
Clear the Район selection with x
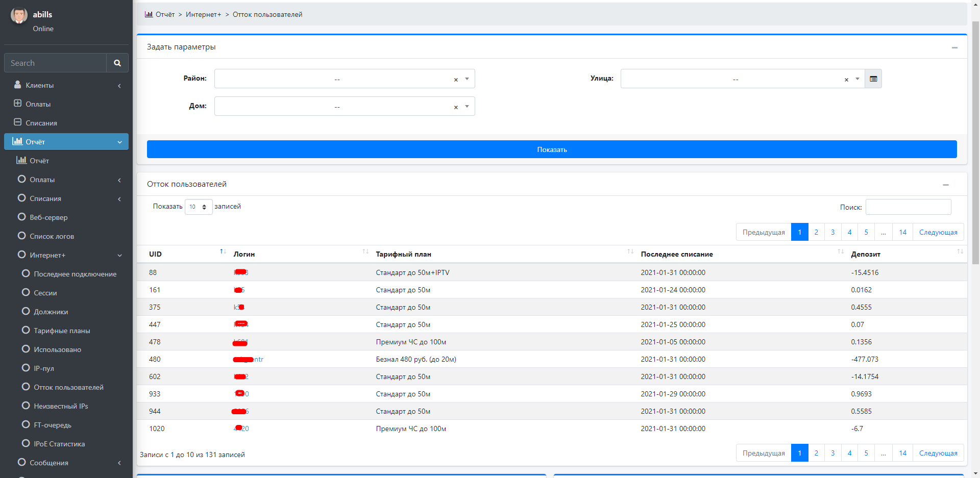(456, 80)
